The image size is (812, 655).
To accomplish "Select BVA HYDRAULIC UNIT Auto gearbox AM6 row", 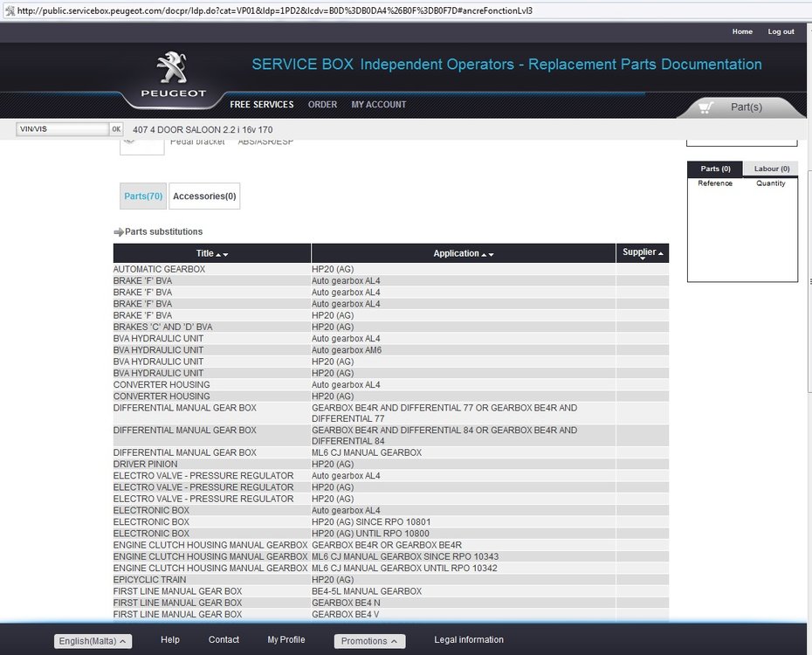I will [391, 350].
